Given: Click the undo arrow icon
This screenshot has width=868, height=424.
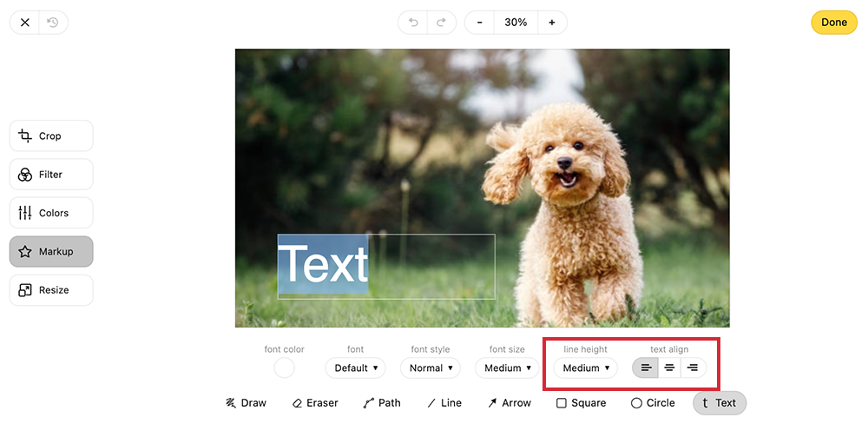Looking at the screenshot, I should pyautogui.click(x=412, y=23).
